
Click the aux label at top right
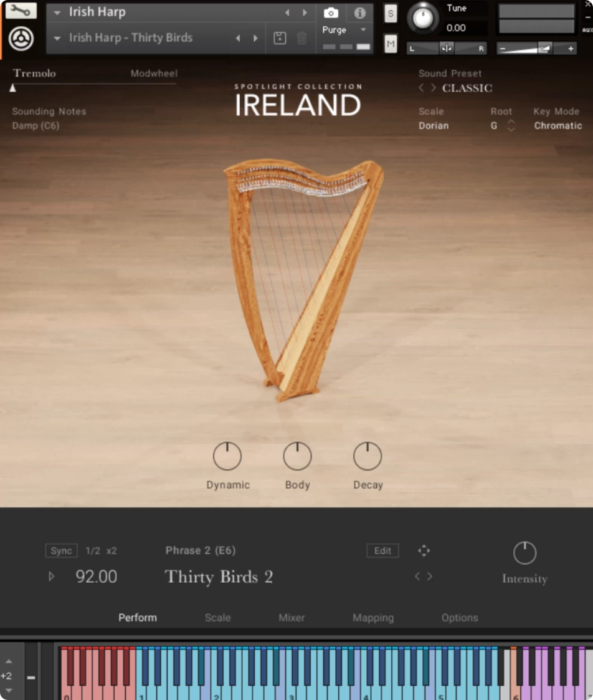click(587, 30)
